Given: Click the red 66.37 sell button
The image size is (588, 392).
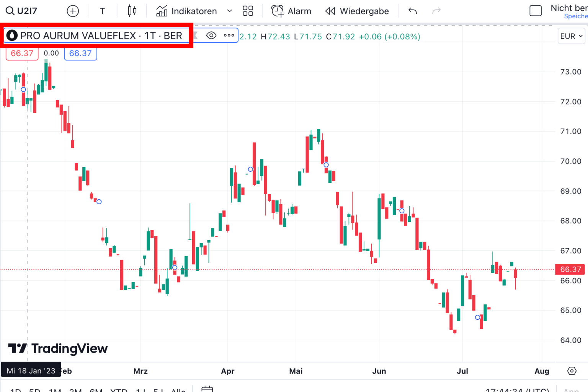Looking at the screenshot, I should tap(22, 54).
